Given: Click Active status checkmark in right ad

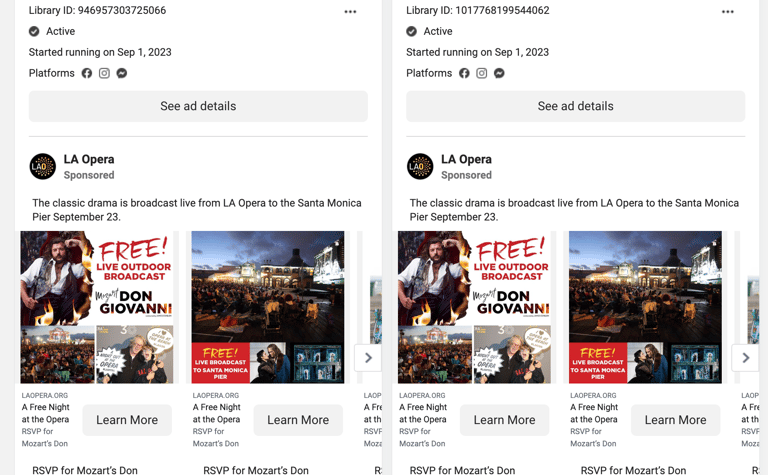Looking at the screenshot, I should [411, 31].
